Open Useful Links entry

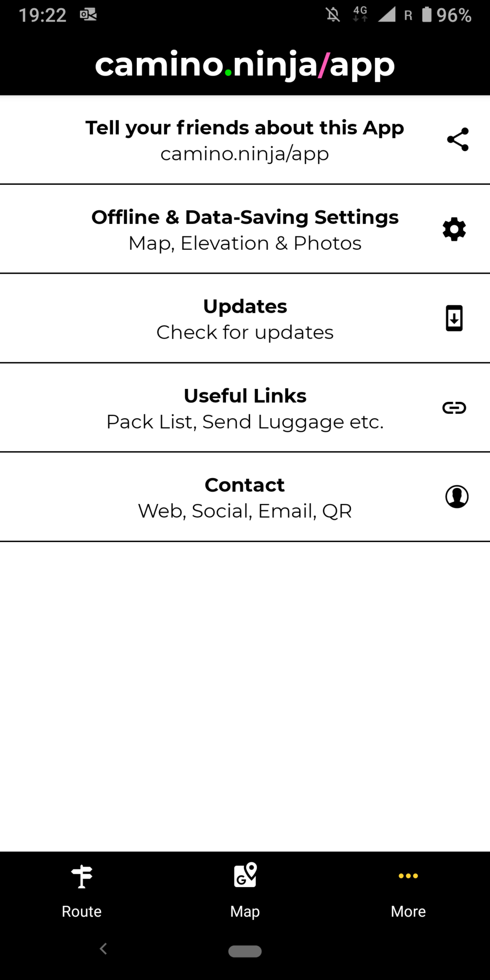coord(245,408)
